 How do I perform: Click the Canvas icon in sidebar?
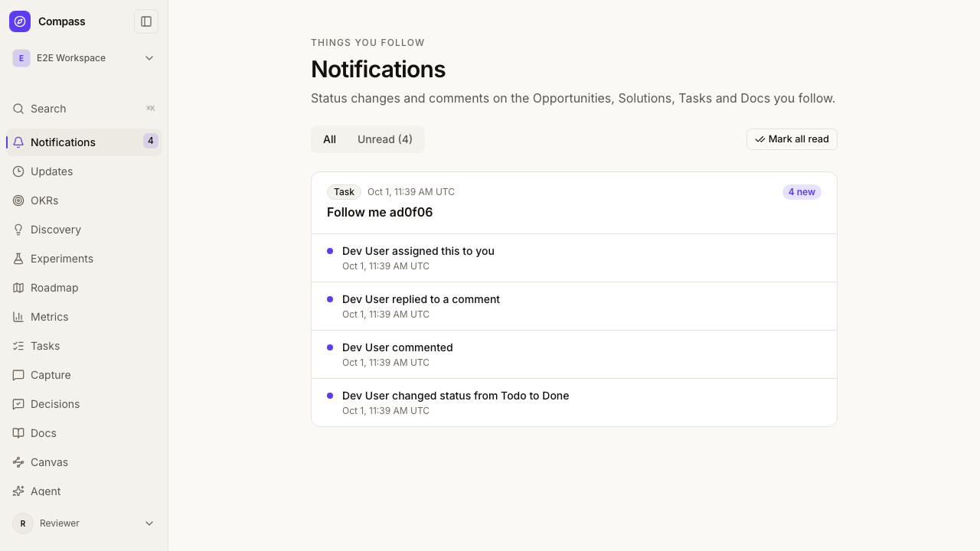coord(18,462)
